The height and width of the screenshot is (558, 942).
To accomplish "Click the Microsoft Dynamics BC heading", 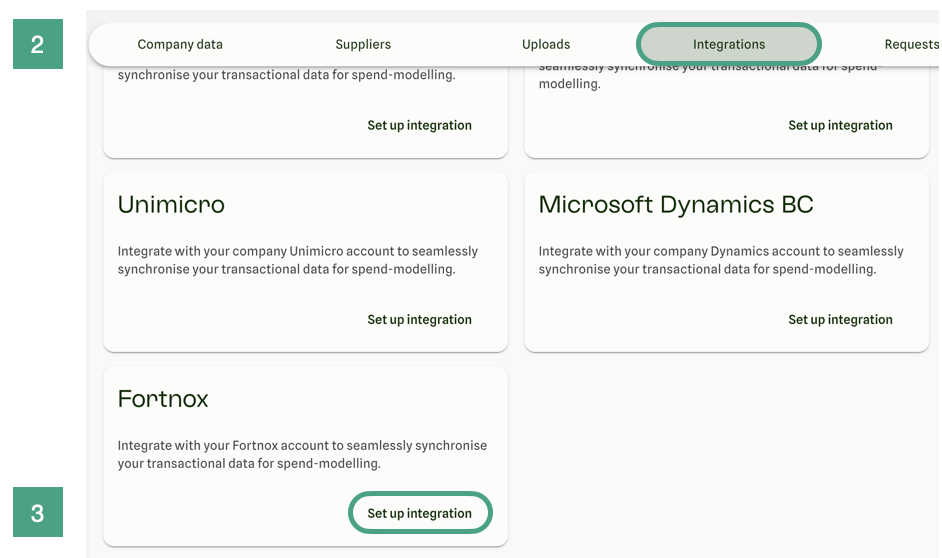I will (x=676, y=205).
